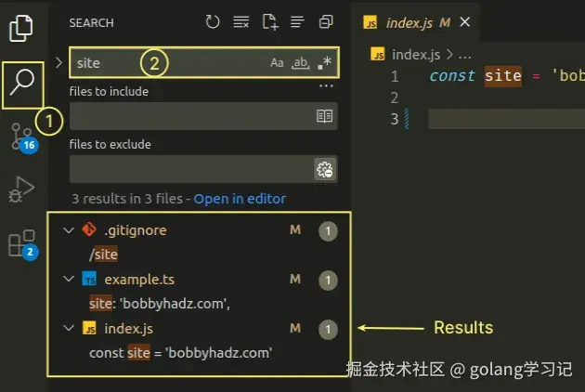Image resolution: width=585 pixels, height=392 pixels.
Task: Click the .gitignore match count badge
Action: [328, 231]
